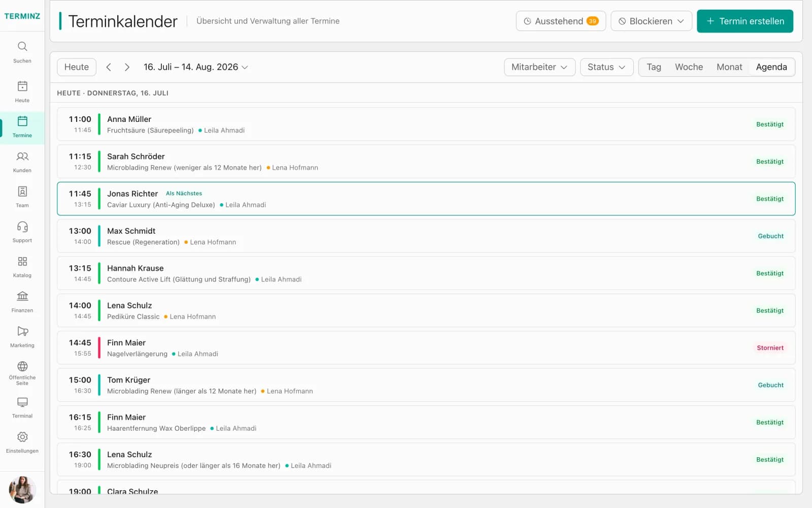The width and height of the screenshot is (812, 508).
Task: Open Lena Schulz 14:00 appointment
Action: 426,310
